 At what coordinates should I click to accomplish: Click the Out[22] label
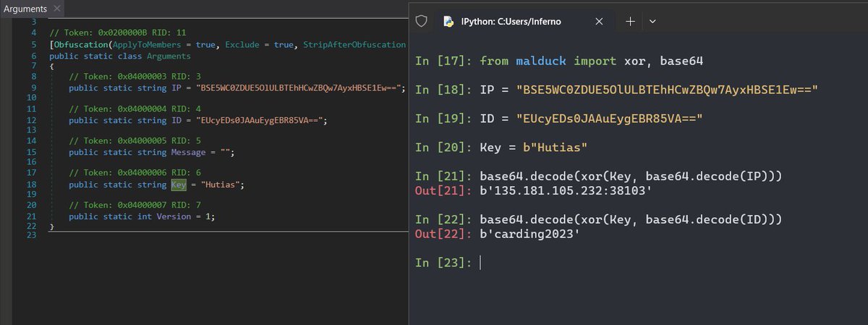pyautogui.click(x=444, y=232)
